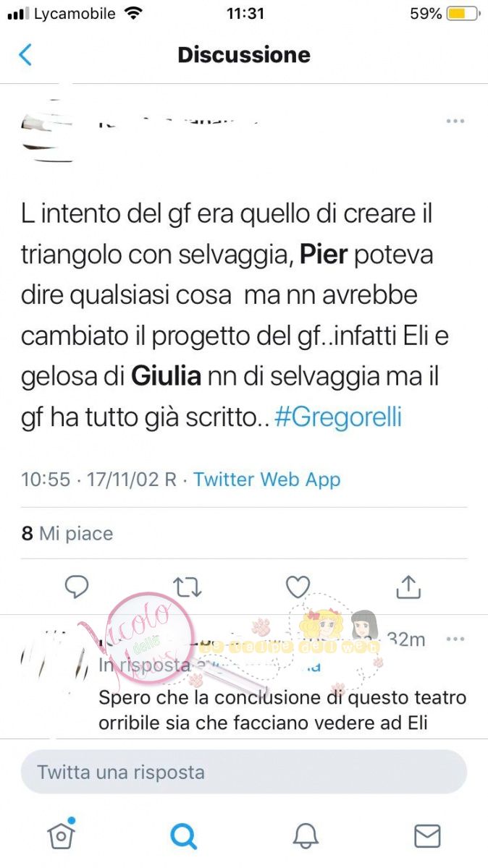Image resolution: width=488 pixels, height=868 pixels.
Task: Open the Search tab magnifier icon
Action: [183, 836]
